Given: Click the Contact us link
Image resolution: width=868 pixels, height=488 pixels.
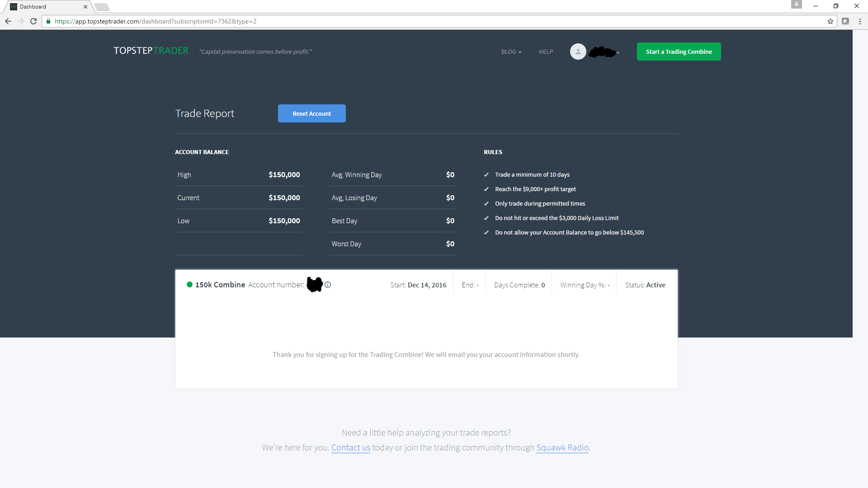Looking at the screenshot, I should click(351, 448).
